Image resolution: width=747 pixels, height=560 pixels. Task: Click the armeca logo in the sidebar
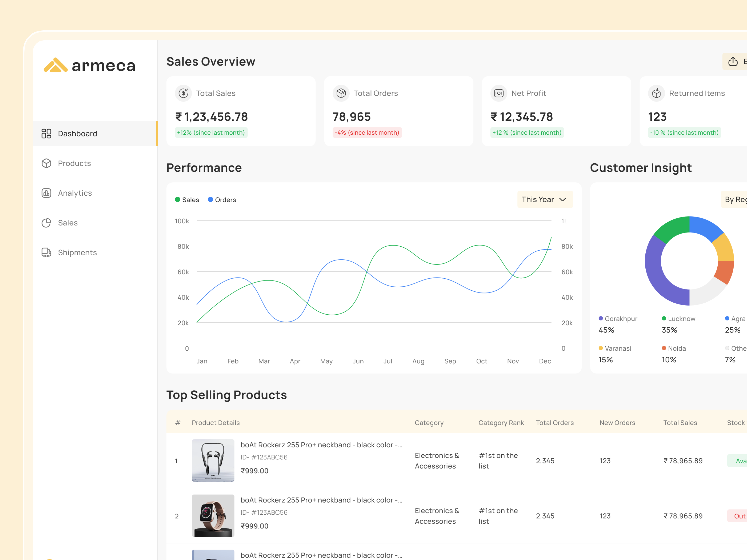pyautogui.click(x=89, y=65)
